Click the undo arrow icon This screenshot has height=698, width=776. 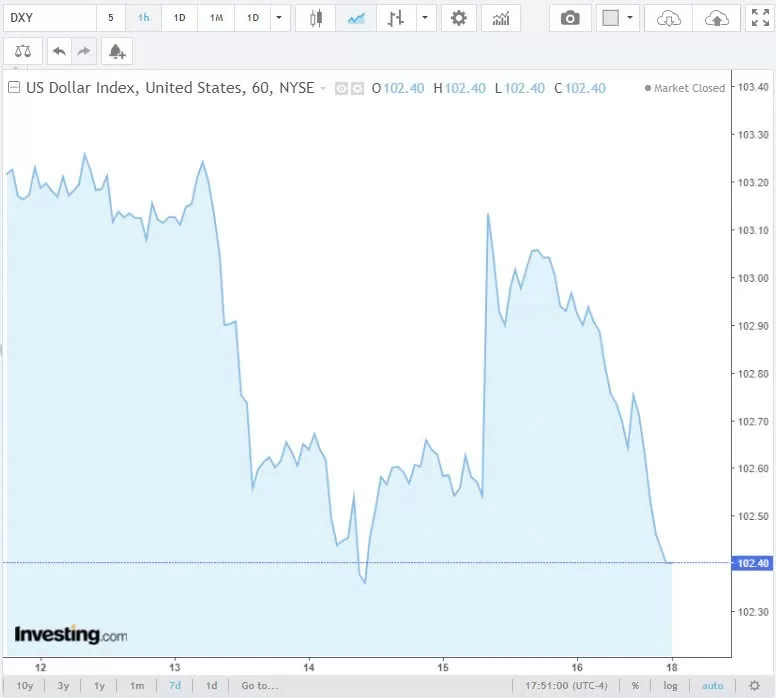pyautogui.click(x=59, y=51)
